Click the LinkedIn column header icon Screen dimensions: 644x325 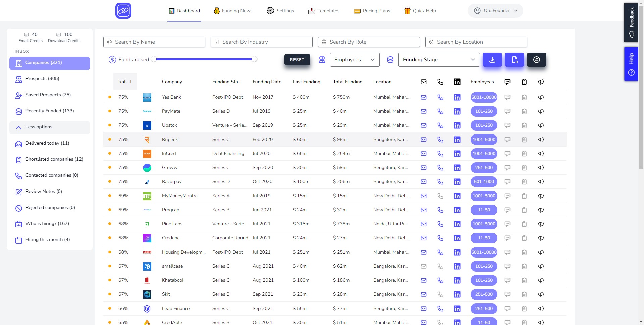pos(457,82)
